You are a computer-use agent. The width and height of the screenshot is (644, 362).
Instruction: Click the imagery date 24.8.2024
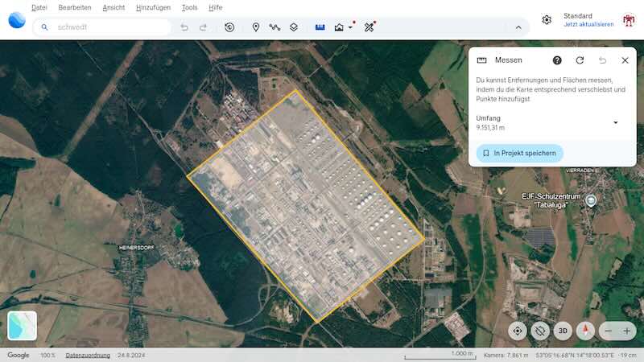point(131,355)
